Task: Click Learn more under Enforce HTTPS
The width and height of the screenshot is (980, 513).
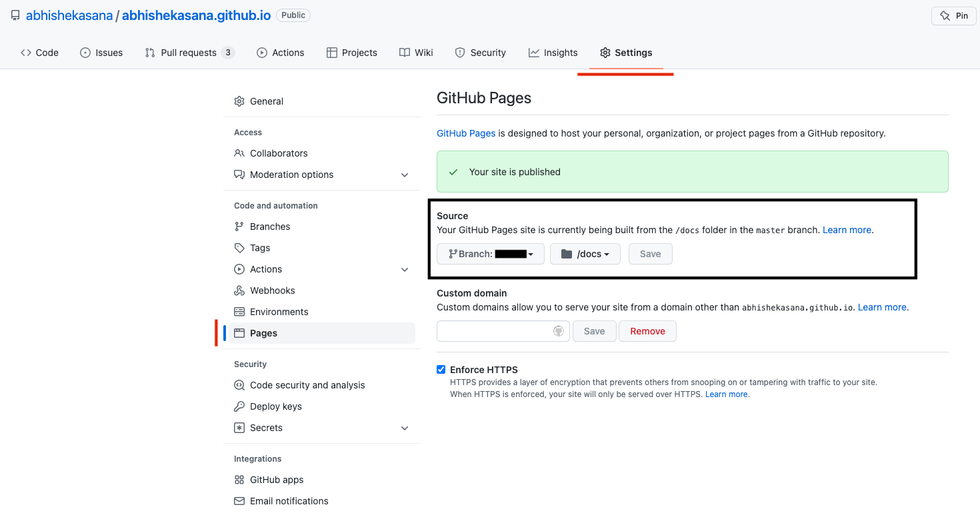Action: 727,394
